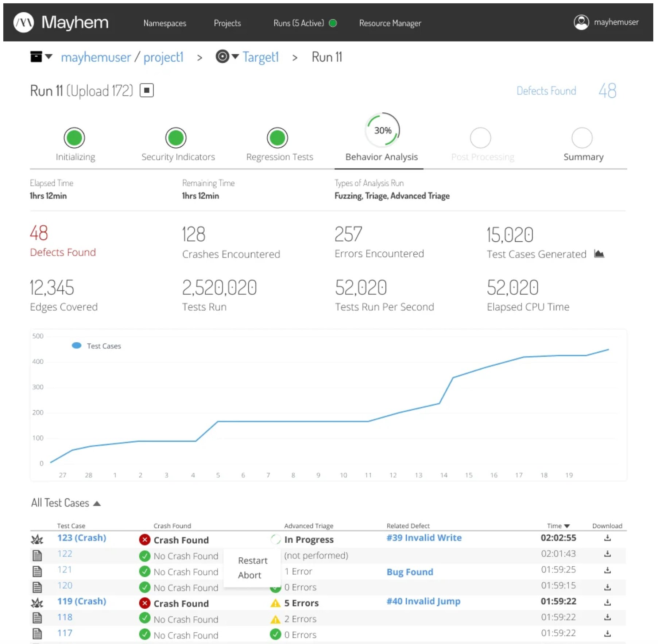Click the green Initializing stage indicator
658x644 pixels.
point(74,138)
